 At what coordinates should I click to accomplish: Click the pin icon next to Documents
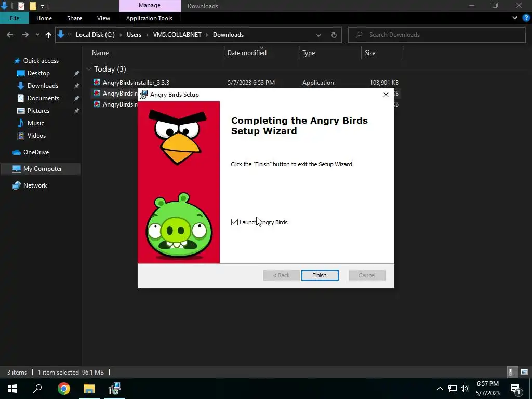(77, 98)
